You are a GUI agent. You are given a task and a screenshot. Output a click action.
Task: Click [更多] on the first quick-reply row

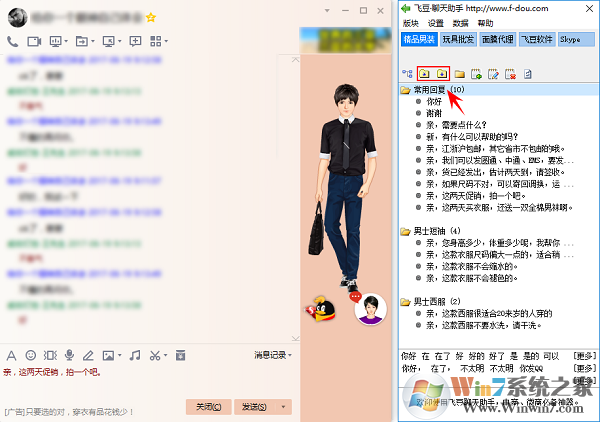tap(584, 357)
